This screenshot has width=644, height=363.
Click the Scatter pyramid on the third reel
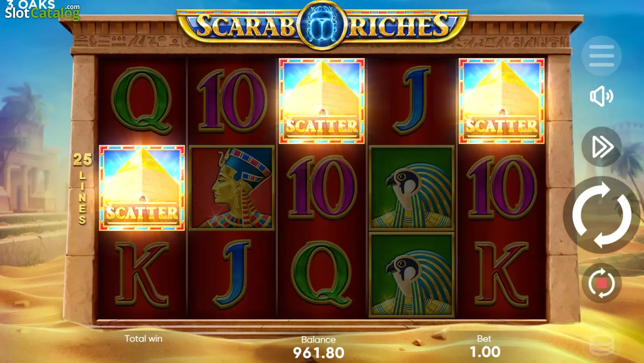coord(322,101)
